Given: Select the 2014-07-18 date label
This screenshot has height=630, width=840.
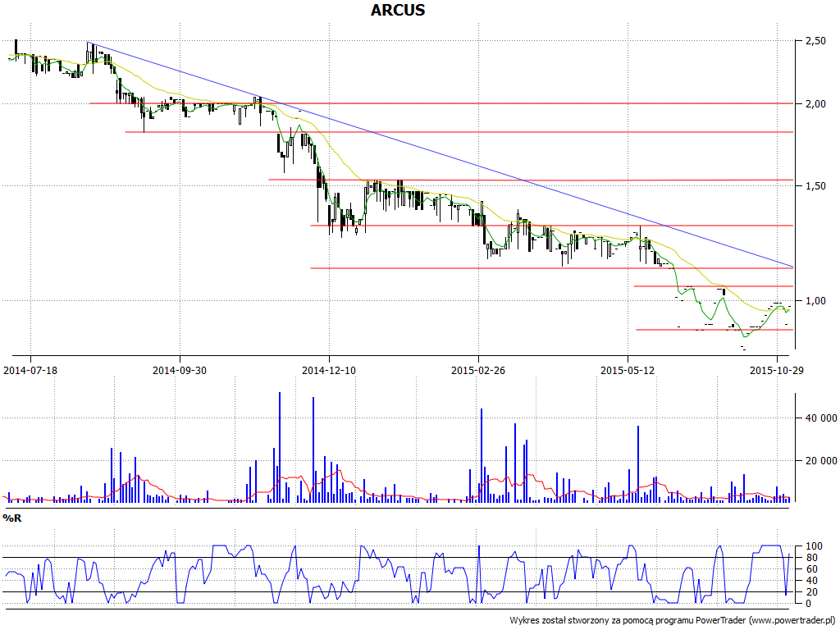Looking at the screenshot, I should (30, 370).
